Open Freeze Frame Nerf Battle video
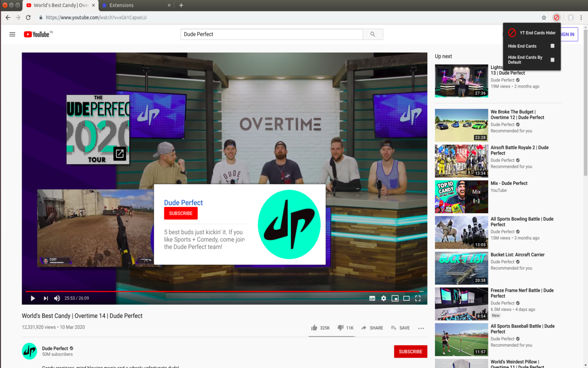Image resolution: width=588 pixels, height=368 pixels. (x=522, y=293)
